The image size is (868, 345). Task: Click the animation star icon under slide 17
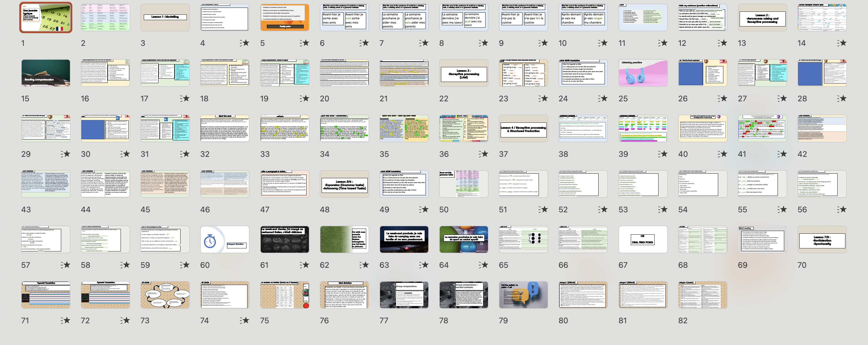(185, 98)
